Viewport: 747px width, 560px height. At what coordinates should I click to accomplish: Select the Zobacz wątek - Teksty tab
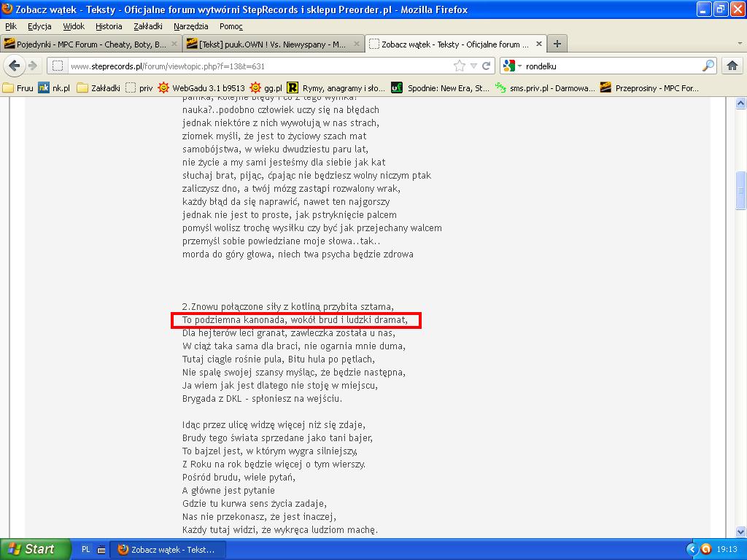(456, 44)
